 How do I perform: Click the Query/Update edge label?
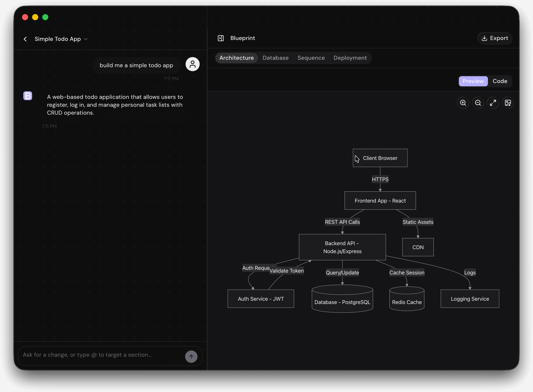[x=342, y=273]
